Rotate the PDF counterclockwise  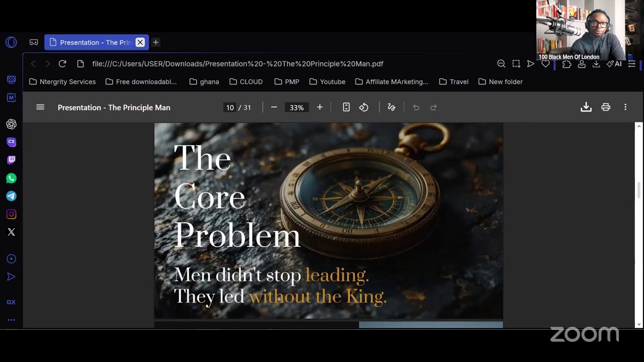tap(364, 107)
